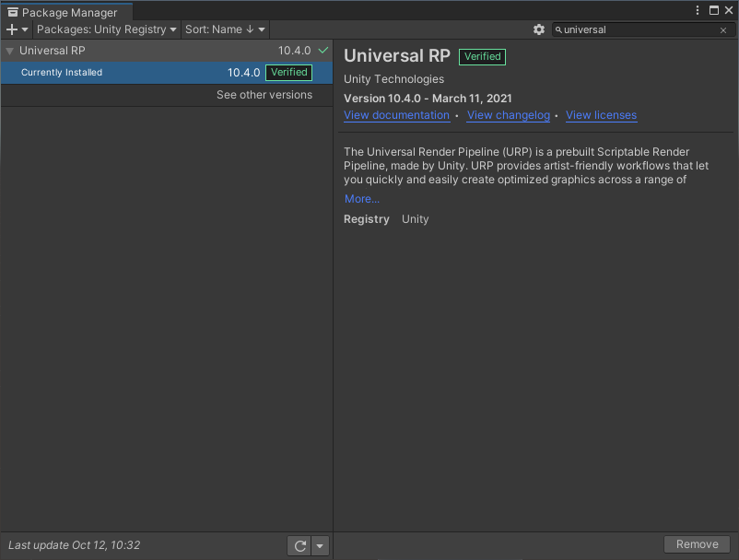This screenshot has width=739, height=560.
Task: Open View documentation link
Action: tap(396, 115)
